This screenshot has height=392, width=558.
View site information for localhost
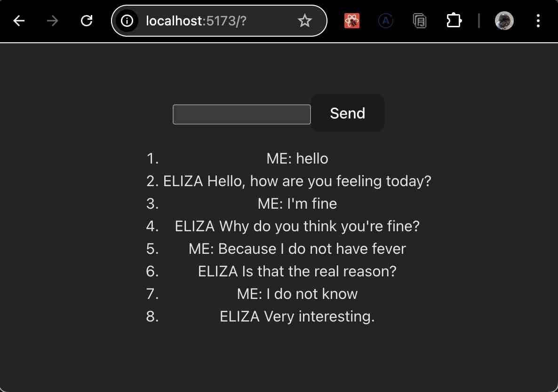tap(127, 21)
